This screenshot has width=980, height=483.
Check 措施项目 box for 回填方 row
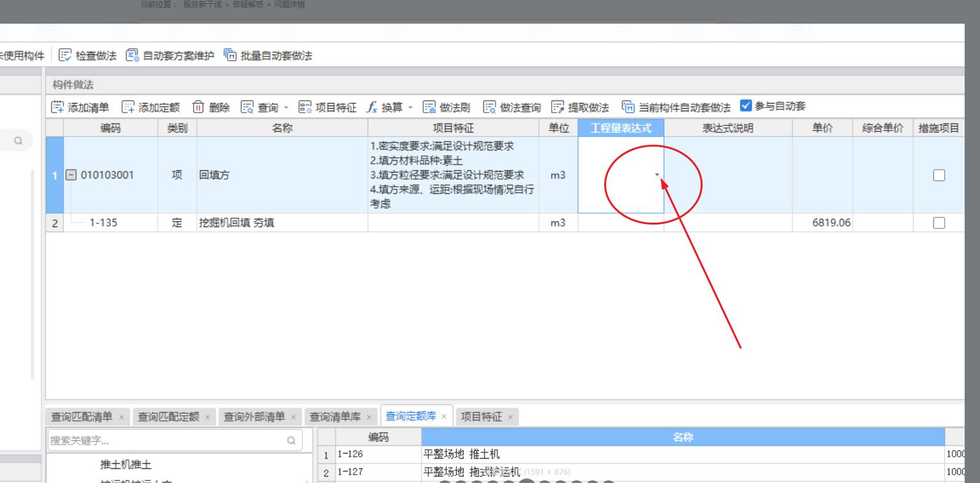pyautogui.click(x=938, y=175)
